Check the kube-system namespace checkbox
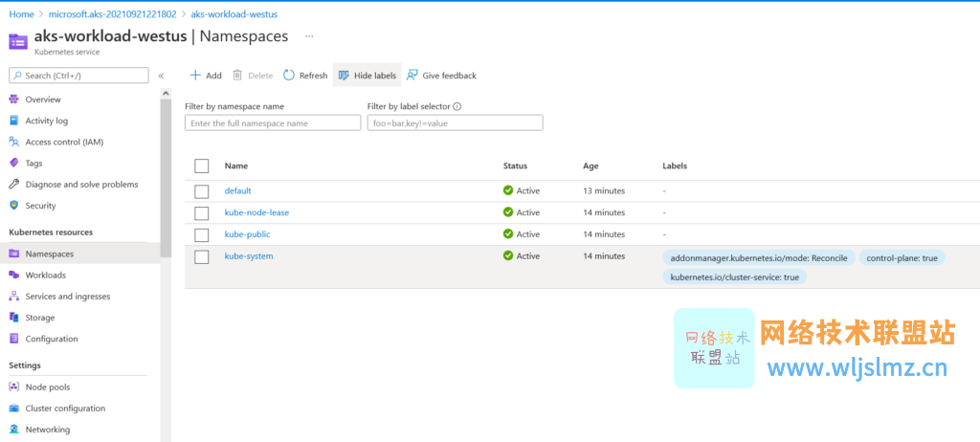 [x=201, y=257]
